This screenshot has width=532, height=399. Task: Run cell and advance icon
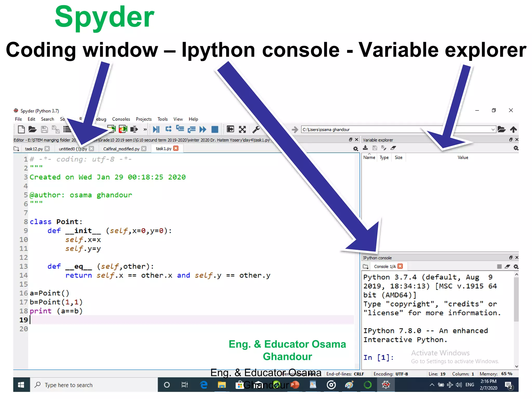click(123, 129)
